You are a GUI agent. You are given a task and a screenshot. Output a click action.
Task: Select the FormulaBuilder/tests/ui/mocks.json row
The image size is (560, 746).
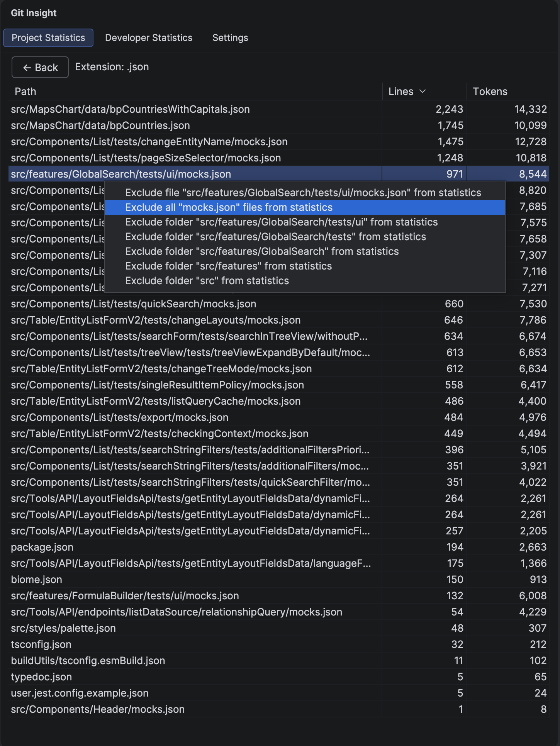point(279,596)
